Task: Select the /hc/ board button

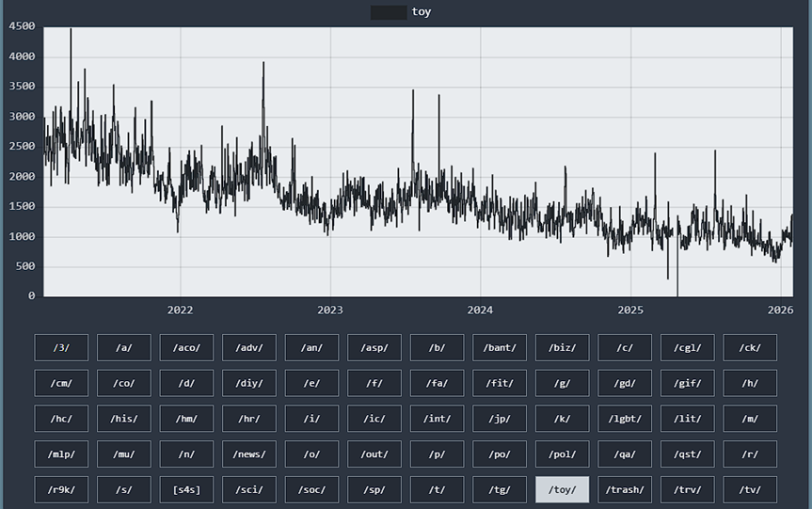Action: click(61, 419)
